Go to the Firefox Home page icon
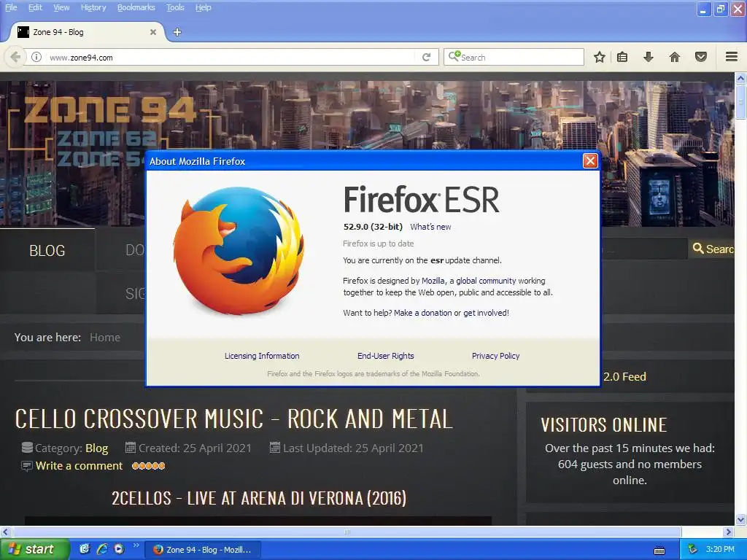The image size is (747, 560). 675,57
